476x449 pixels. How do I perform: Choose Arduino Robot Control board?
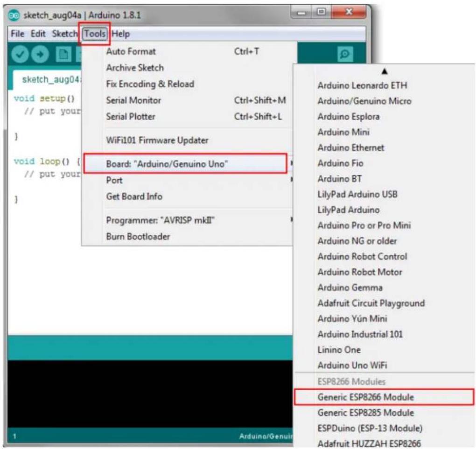(x=385, y=257)
